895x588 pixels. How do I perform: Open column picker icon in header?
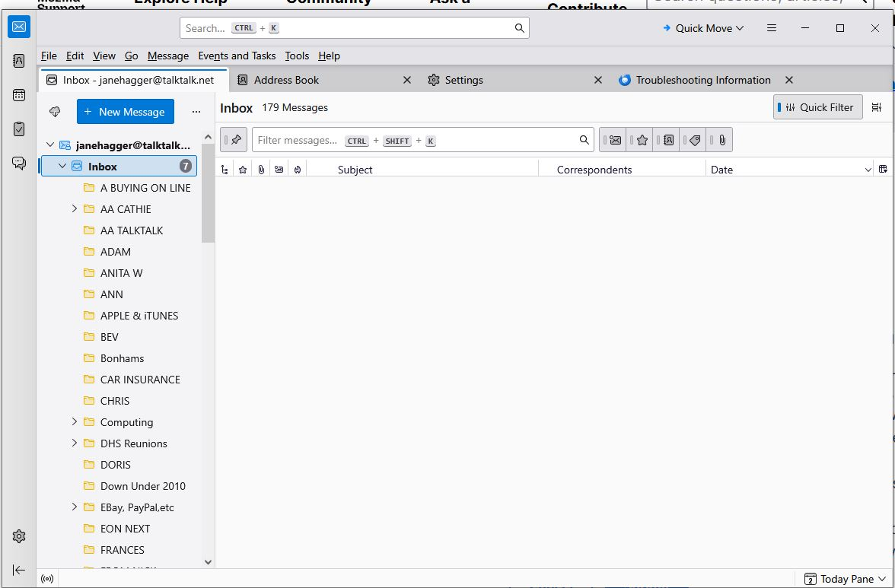point(883,170)
